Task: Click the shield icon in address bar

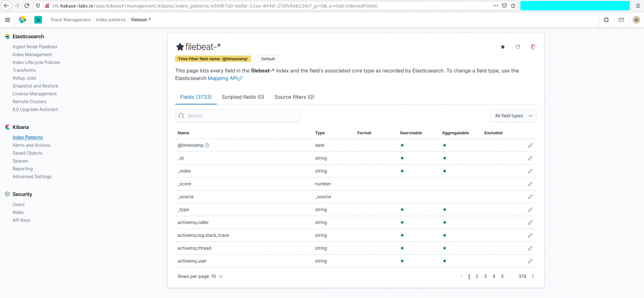Action: 38,6
